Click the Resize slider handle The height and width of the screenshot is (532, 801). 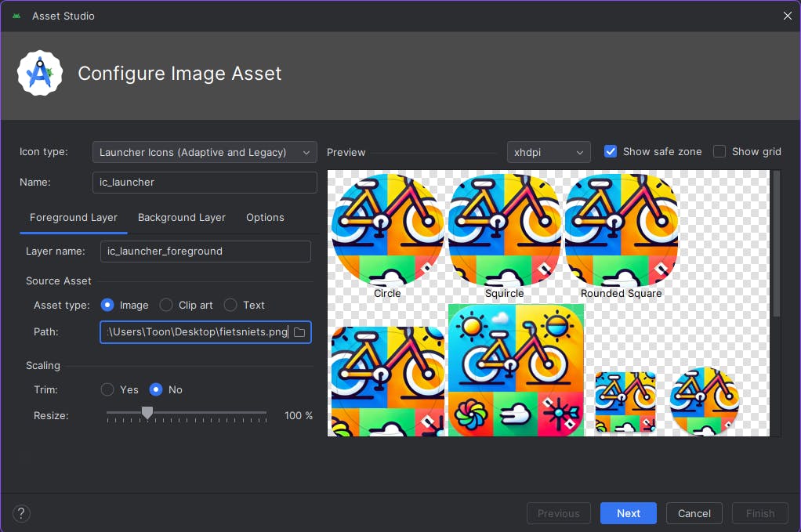click(147, 412)
